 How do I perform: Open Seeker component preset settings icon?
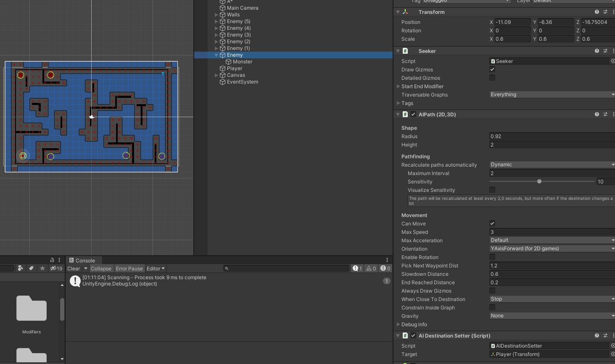(x=605, y=51)
